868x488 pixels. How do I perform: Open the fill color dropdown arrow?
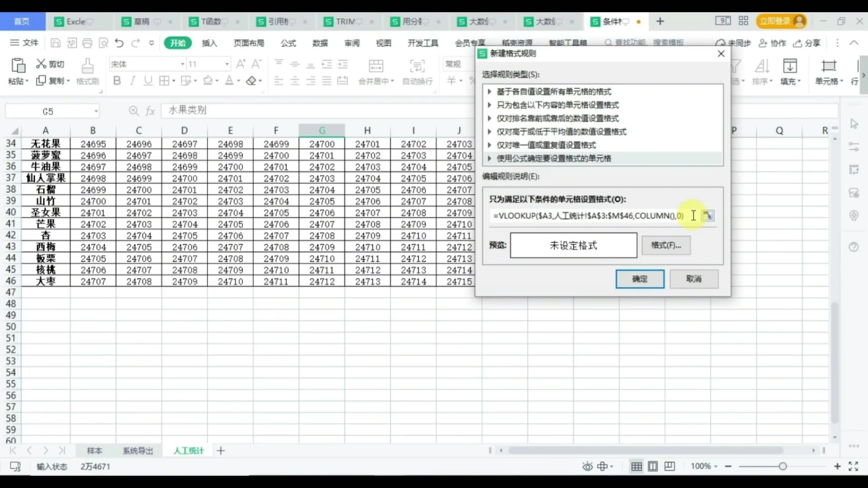(217, 81)
